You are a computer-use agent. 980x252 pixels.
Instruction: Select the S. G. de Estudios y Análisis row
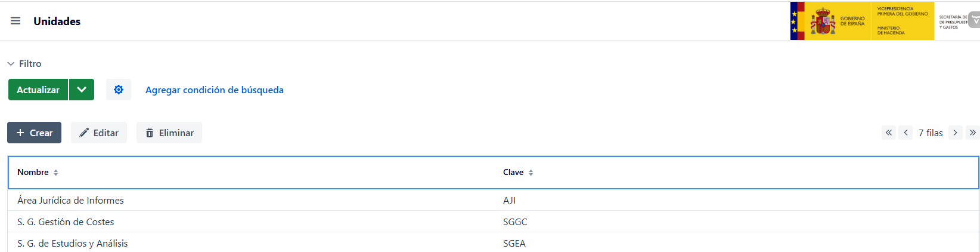click(493, 243)
